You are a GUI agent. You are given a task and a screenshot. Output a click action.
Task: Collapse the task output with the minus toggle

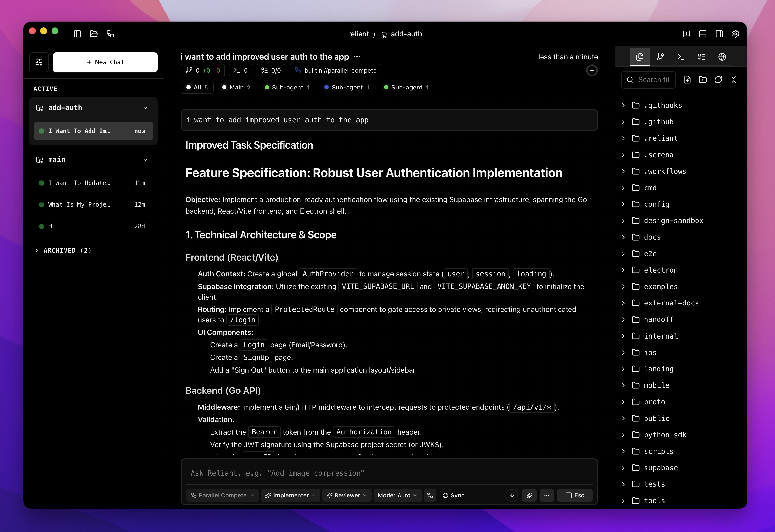[592, 70]
